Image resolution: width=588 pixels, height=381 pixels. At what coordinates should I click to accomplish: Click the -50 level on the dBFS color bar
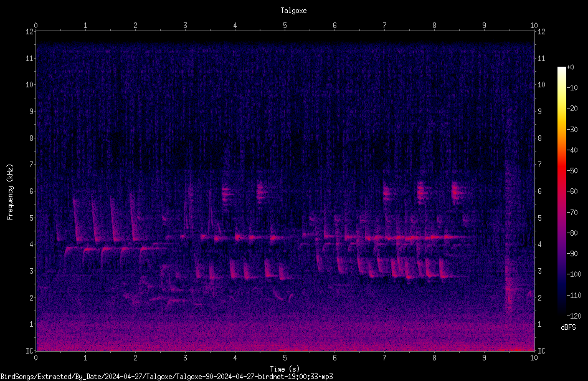(572, 170)
